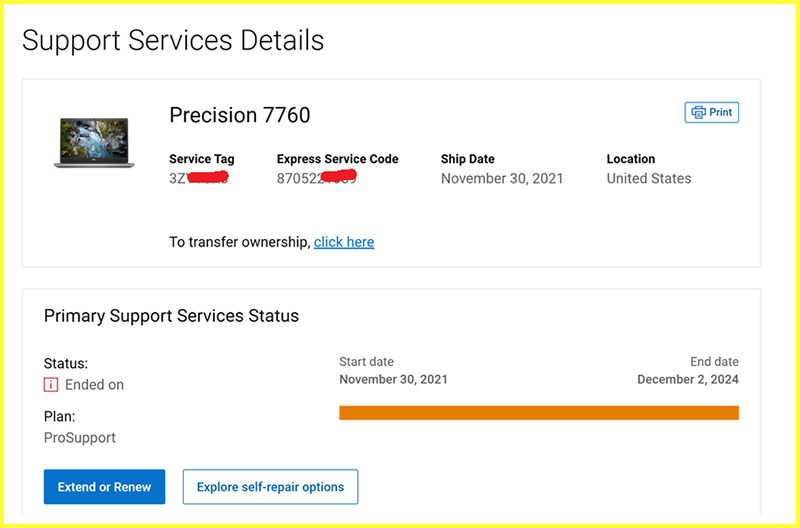
Task: Click the red info icon beside Ended on
Action: tap(51, 385)
